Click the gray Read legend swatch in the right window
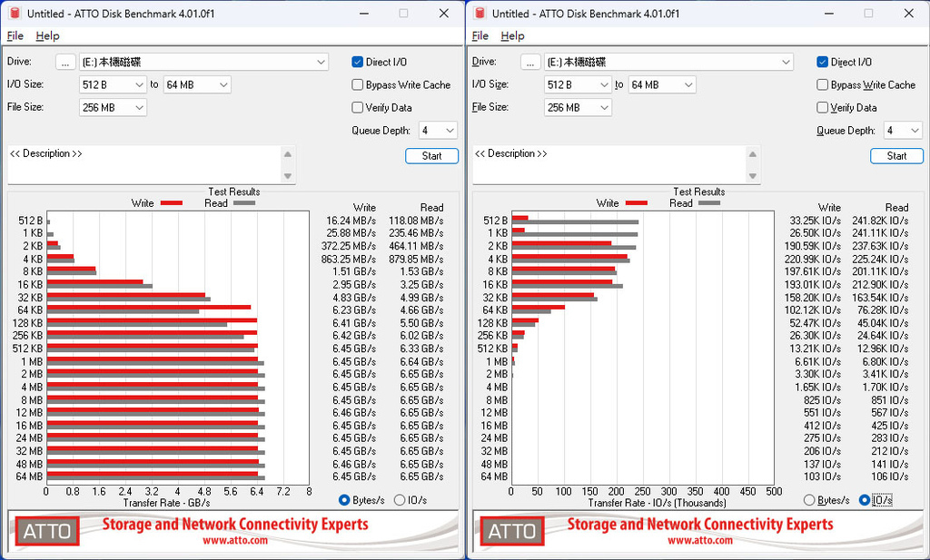The width and height of the screenshot is (930, 560). (709, 203)
